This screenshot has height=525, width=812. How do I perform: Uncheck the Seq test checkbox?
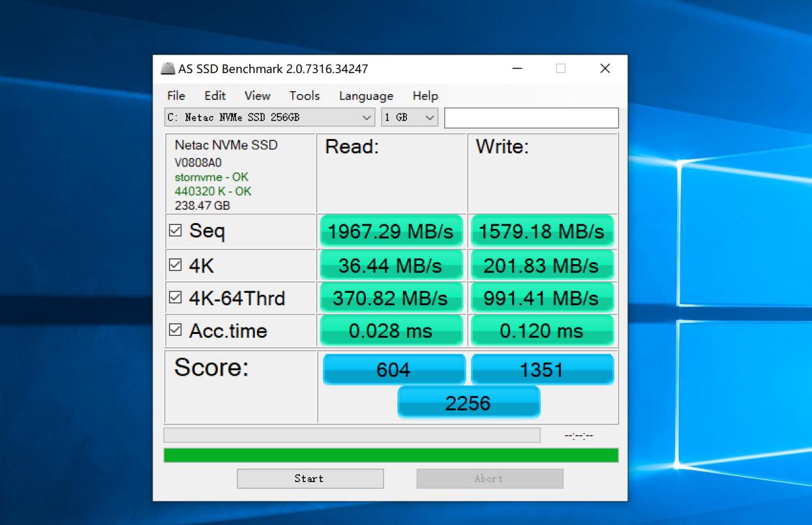[x=176, y=229]
